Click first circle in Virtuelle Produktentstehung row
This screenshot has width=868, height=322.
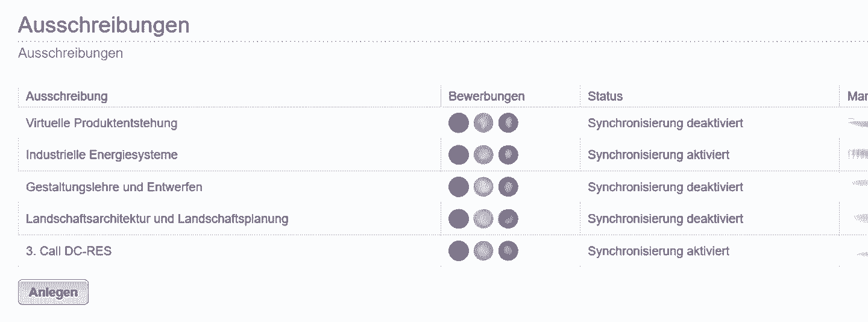pyautogui.click(x=459, y=123)
